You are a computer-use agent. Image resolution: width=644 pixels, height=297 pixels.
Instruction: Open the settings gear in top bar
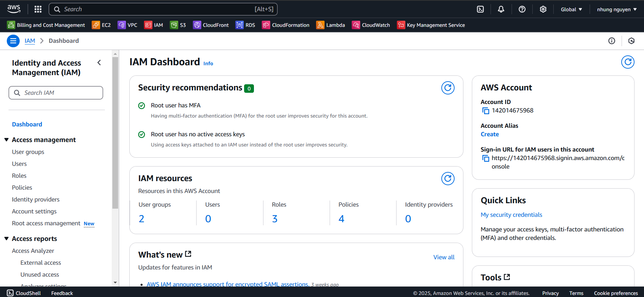coord(543,9)
